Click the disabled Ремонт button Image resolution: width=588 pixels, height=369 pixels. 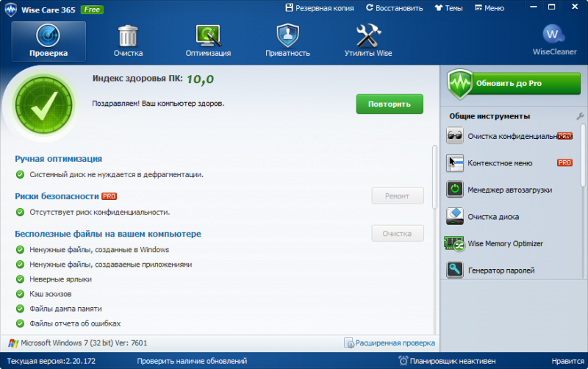coord(398,196)
